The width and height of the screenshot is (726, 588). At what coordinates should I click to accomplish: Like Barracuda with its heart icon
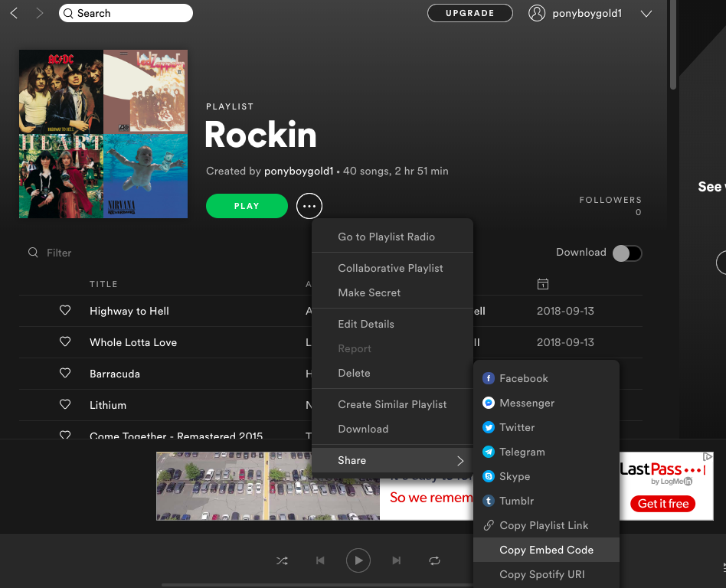(x=65, y=373)
